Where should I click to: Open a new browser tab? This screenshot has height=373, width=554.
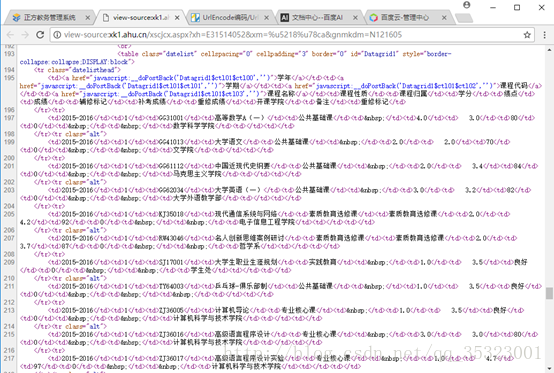[464, 18]
